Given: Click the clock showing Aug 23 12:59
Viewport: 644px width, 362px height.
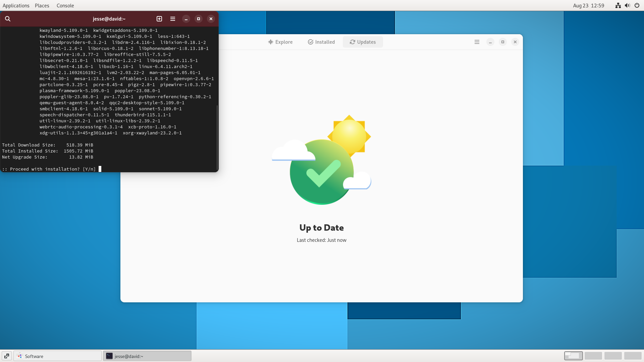Looking at the screenshot, I should coord(588,5).
